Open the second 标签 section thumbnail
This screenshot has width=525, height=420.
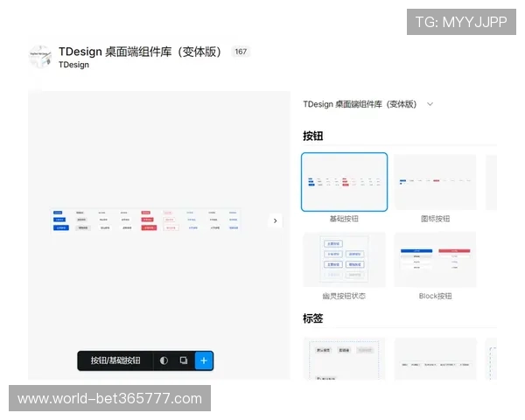pyautogui.click(x=435, y=359)
